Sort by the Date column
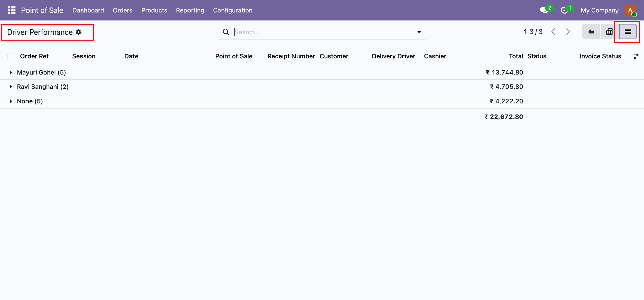The height and width of the screenshot is (300, 644). coord(131,56)
